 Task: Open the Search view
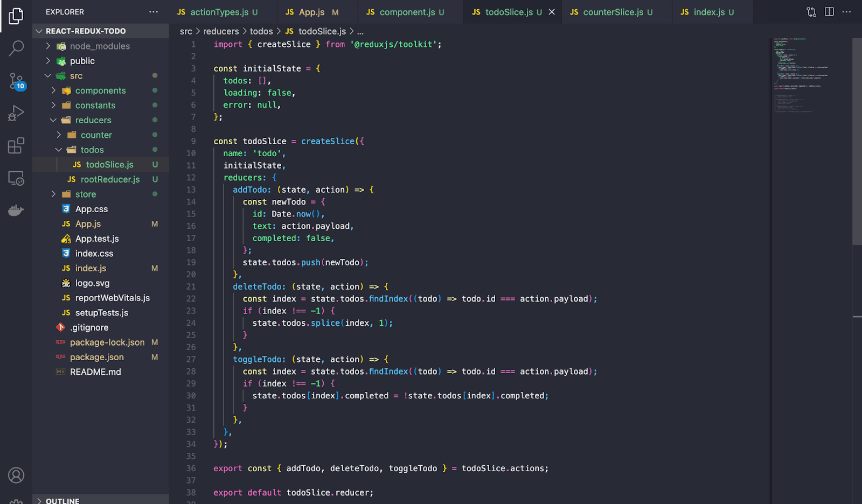point(16,48)
